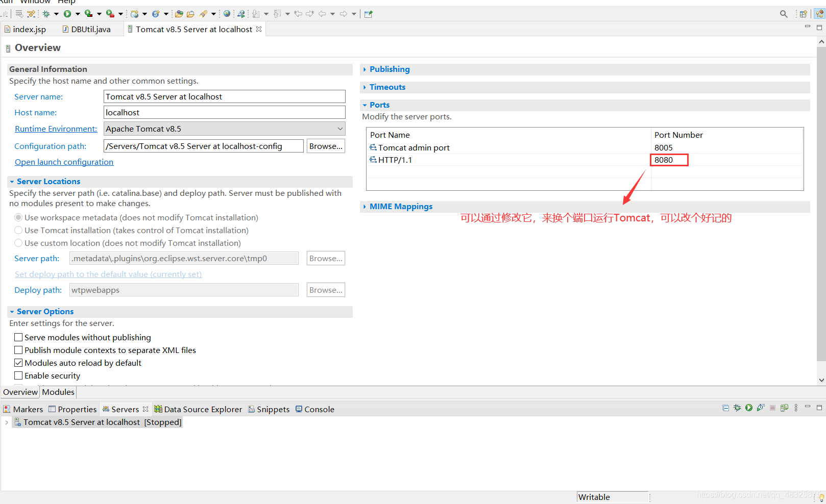
Task: Click the magnifier Quick Access search icon
Action: [784, 14]
